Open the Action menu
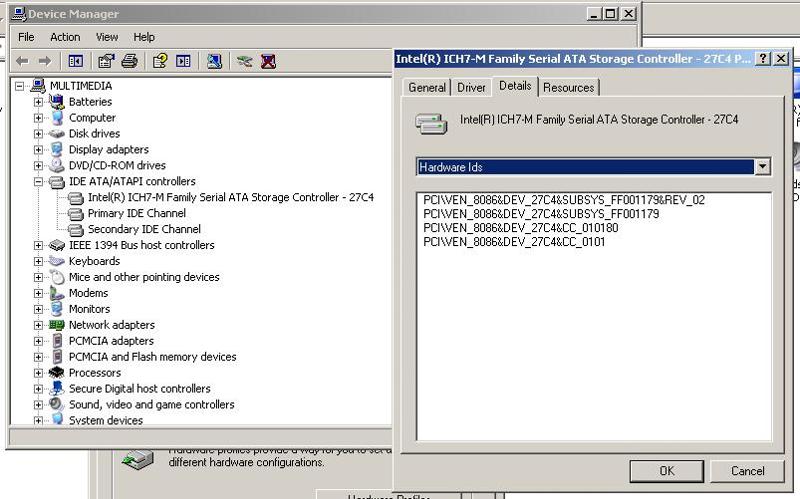Image resolution: width=800 pixels, height=499 pixels. [x=65, y=37]
